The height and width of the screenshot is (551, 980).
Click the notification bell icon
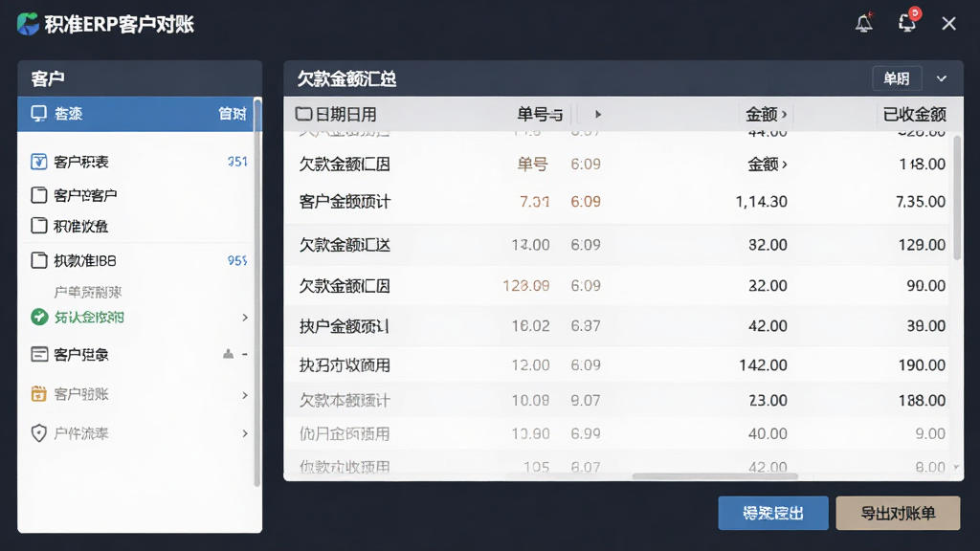coord(864,24)
